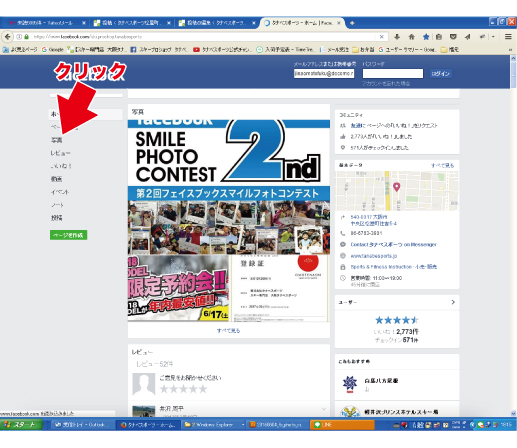The width and height of the screenshot is (517, 448).
Task: Switch to the third 投稿の編集 tab
Action: [217, 23]
